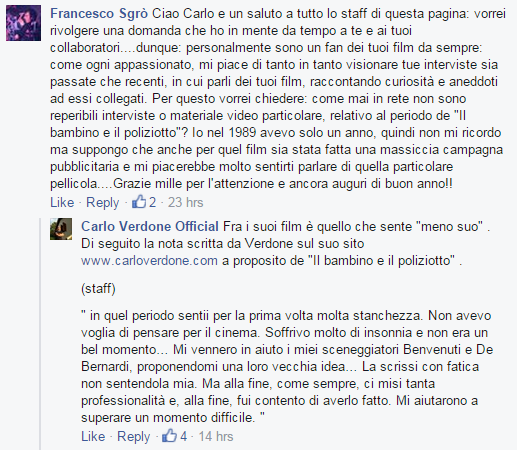Like Francesco Sgrò's comment
Viewport: 517px width, 450px height.
pos(62,202)
